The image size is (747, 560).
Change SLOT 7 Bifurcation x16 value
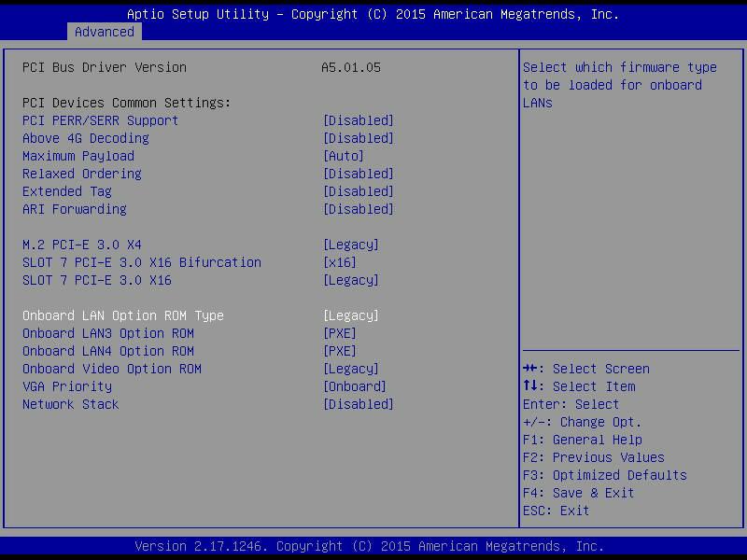coord(339,262)
